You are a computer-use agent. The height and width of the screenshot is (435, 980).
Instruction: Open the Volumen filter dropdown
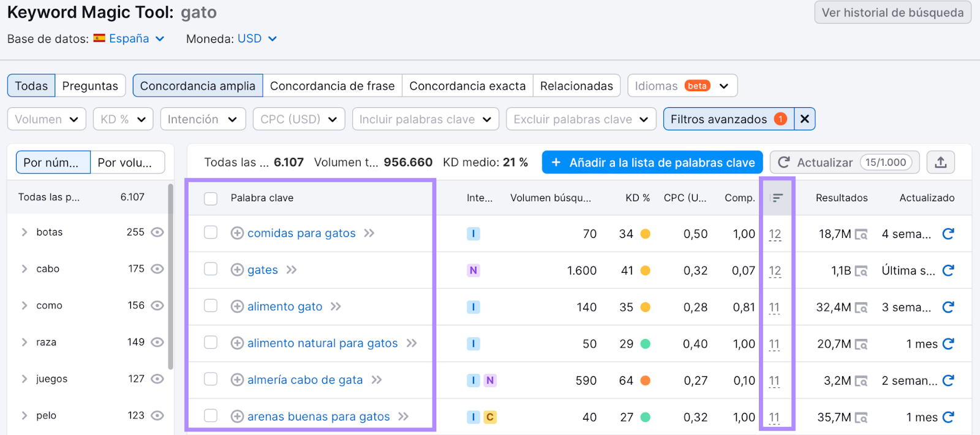[47, 119]
